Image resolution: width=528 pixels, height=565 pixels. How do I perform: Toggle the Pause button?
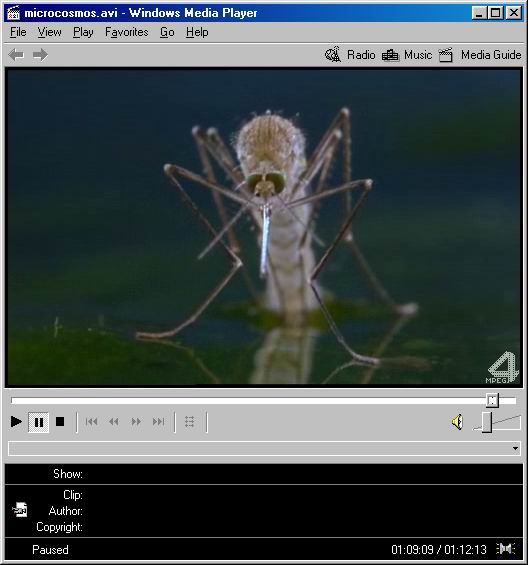click(39, 422)
